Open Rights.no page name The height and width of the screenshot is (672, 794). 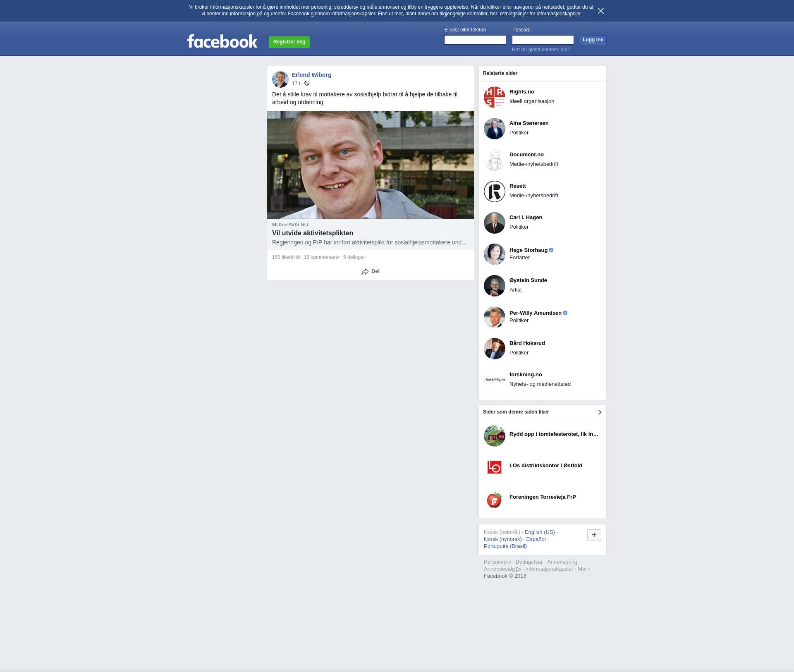click(x=522, y=92)
